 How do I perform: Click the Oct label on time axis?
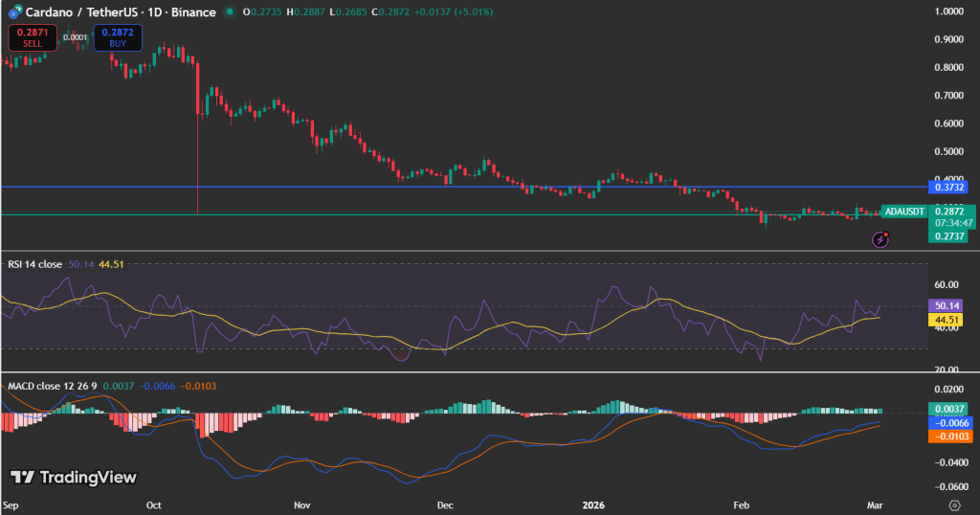click(154, 505)
